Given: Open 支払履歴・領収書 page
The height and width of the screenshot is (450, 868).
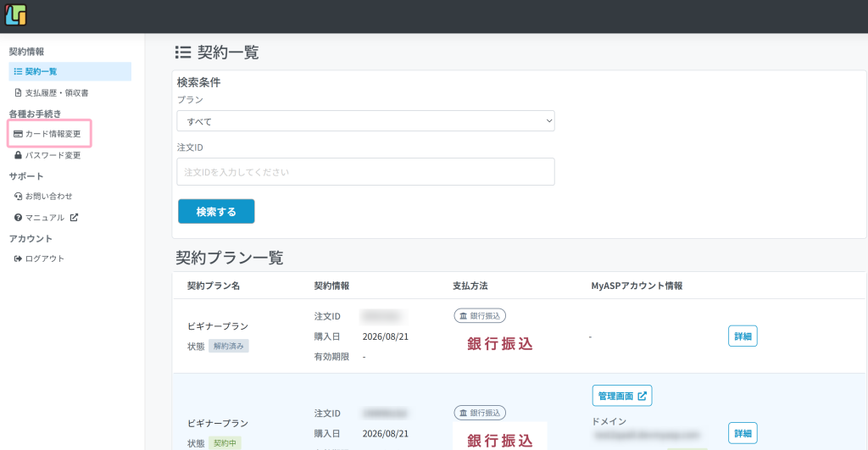Looking at the screenshot, I should tap(52, 92).
